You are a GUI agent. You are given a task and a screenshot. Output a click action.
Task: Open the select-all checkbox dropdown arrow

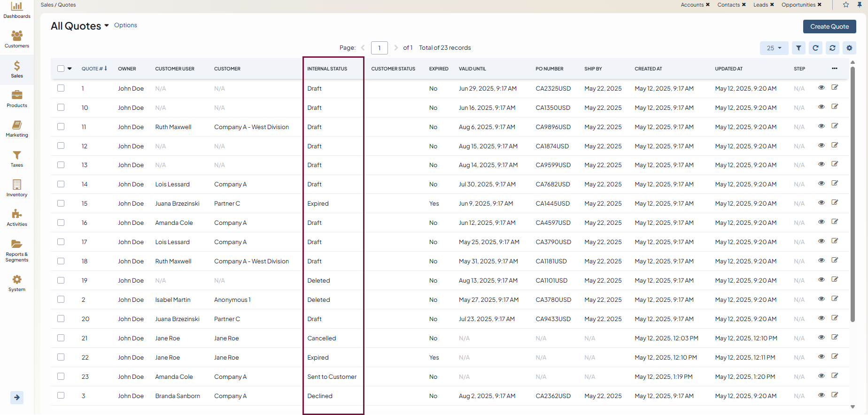coord(70,69)
